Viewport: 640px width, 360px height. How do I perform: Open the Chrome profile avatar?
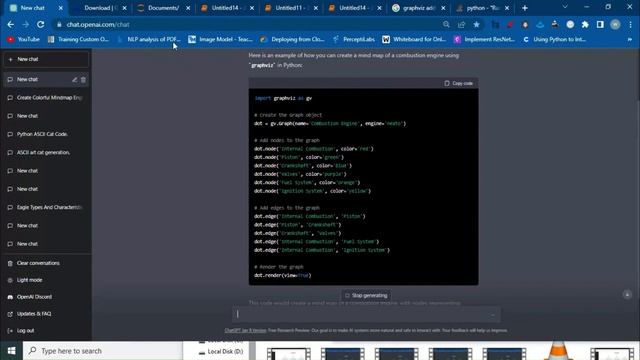615,24
